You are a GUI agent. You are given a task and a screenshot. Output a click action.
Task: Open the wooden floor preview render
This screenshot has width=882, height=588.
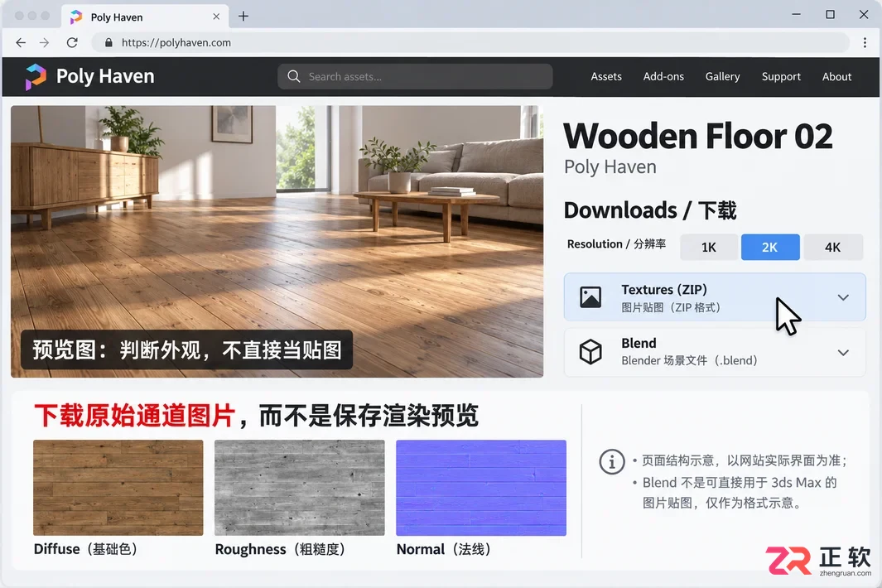point(277,241)
